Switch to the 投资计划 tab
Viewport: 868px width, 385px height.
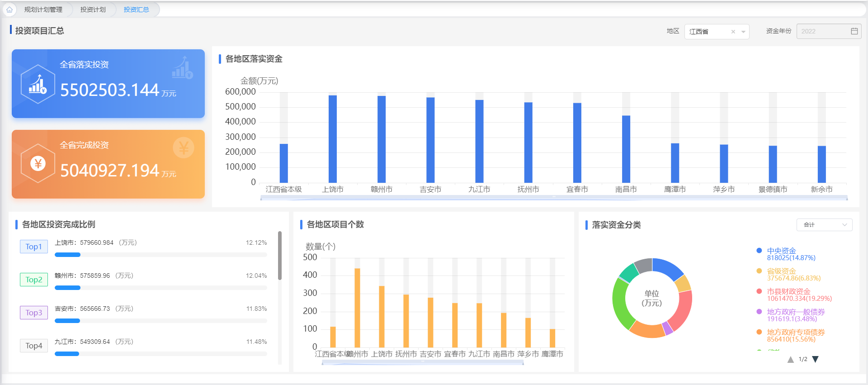click(x=93, y=10)
